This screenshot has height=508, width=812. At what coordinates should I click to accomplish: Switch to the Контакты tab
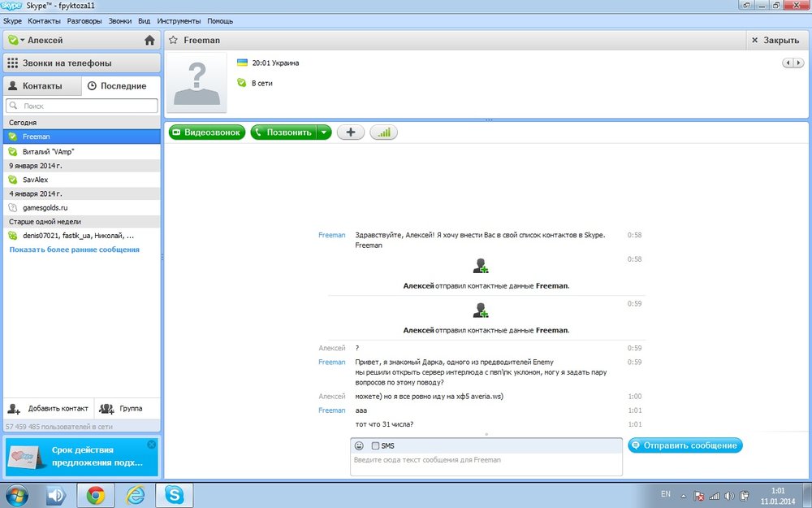41,85
